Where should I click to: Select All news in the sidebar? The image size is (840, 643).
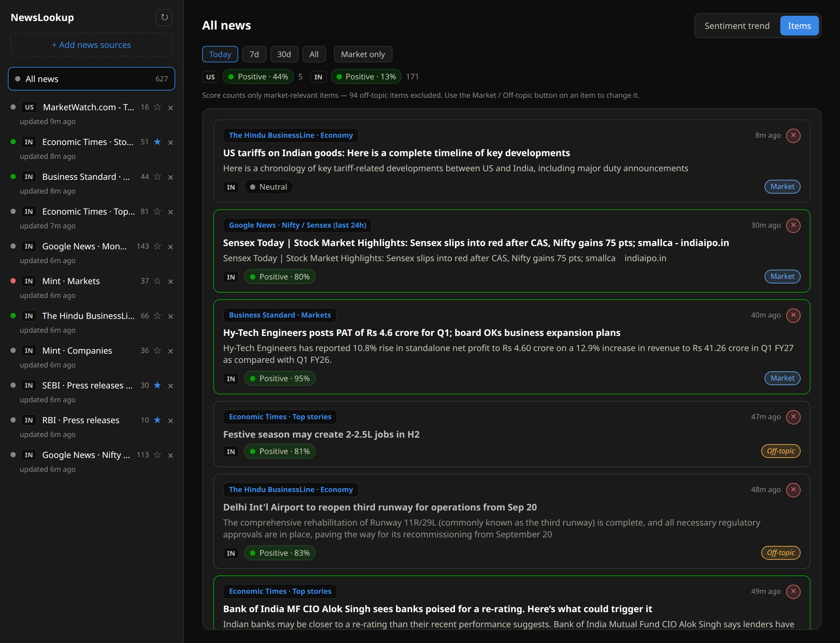click(x=92, y=79)
